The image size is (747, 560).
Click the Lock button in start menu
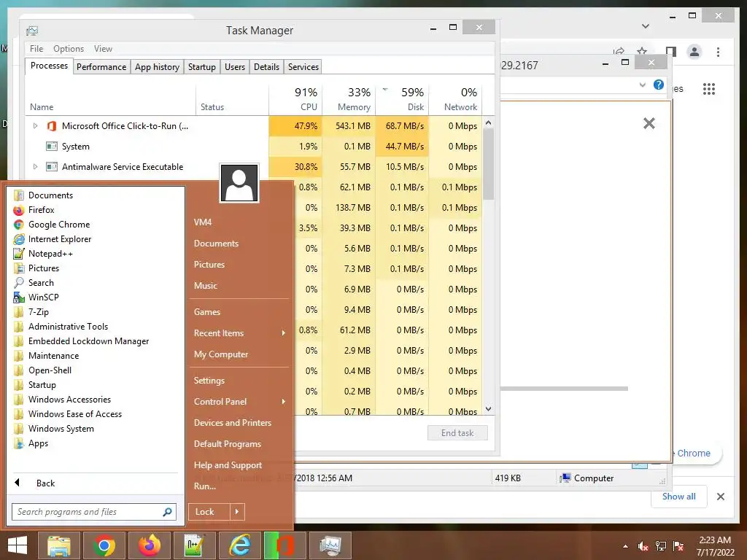[x=209, y=511]
